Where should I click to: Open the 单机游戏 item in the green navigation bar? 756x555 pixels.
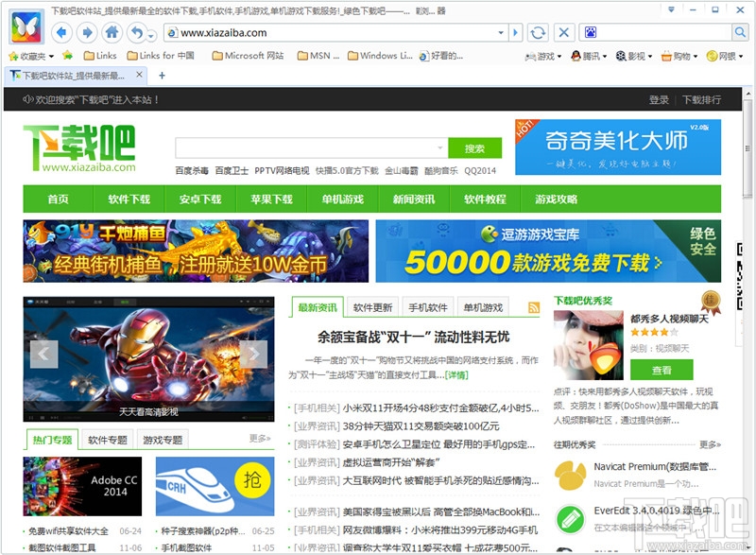pos(343,199)
